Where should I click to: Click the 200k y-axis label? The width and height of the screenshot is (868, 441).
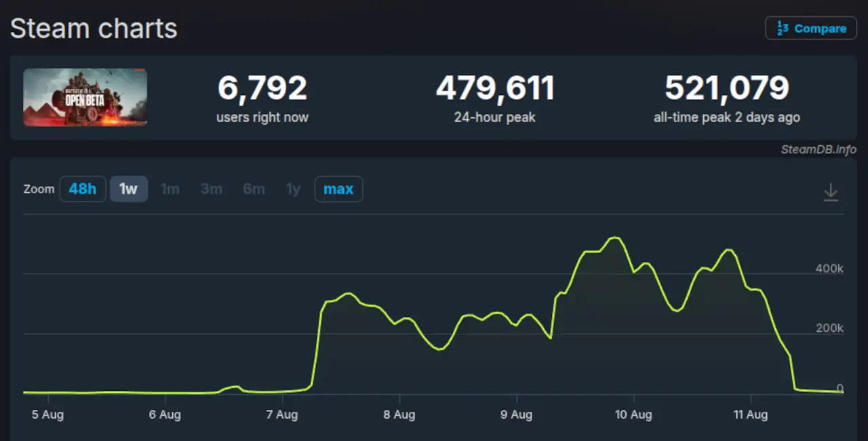click(829, 328)
